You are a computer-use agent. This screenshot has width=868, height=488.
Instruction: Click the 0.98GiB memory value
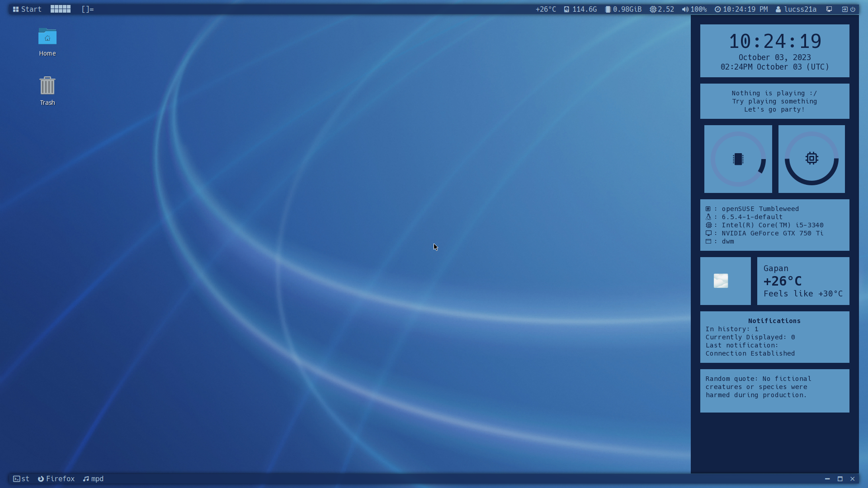click(x=627, y=9)
